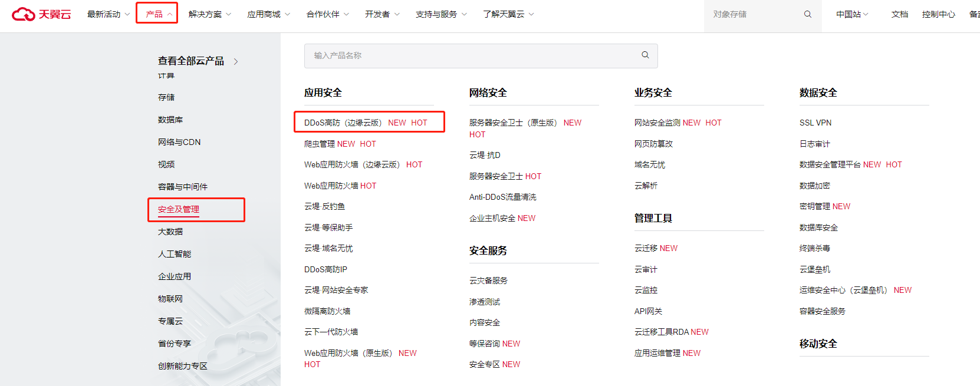The width and height of the screenshot is (980, 386).
Task: Select 安全及管理 category
Action: click(x=179, y=209)
